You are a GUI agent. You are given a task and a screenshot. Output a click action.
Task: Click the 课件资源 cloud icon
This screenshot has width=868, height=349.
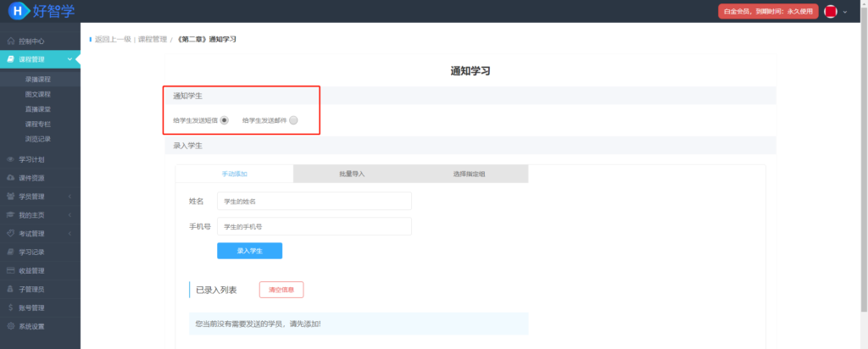click(10, 178)
